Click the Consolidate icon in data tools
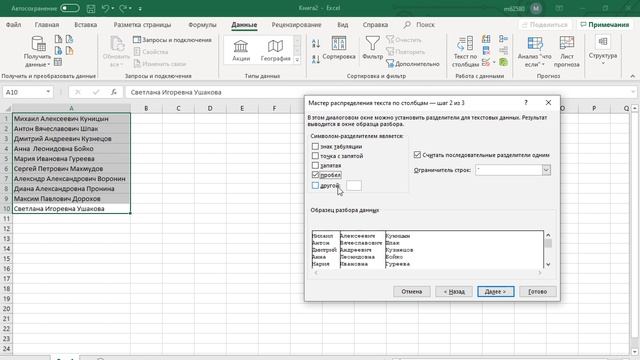Image resolution: width=640 pixels, height=360 pixels. 503,39
